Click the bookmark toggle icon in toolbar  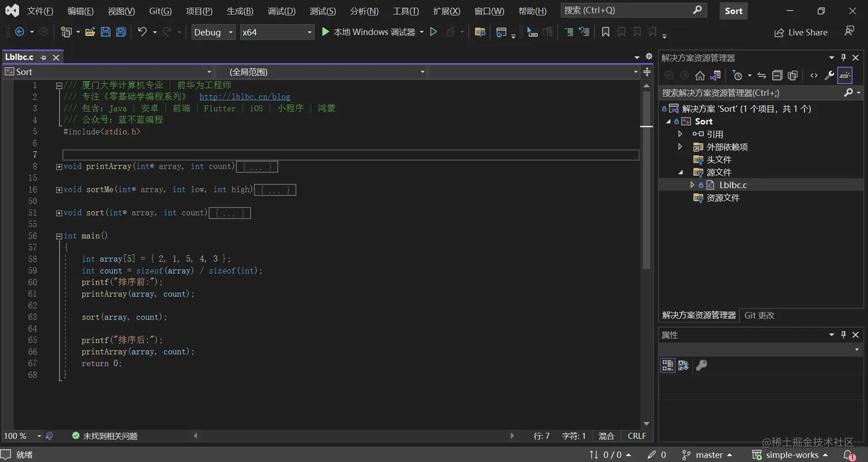click(x=605, y=32)
